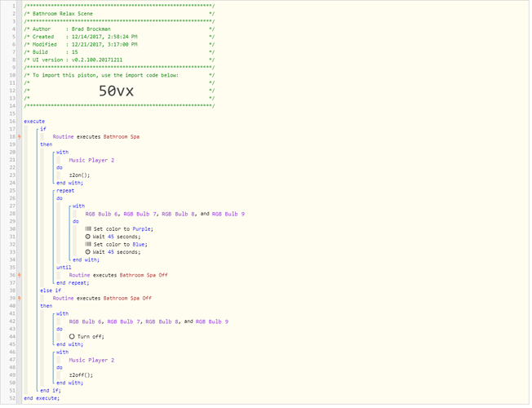532x408 pixels.
Task: Click the z2off(); statement
Action: pos(81,375)
